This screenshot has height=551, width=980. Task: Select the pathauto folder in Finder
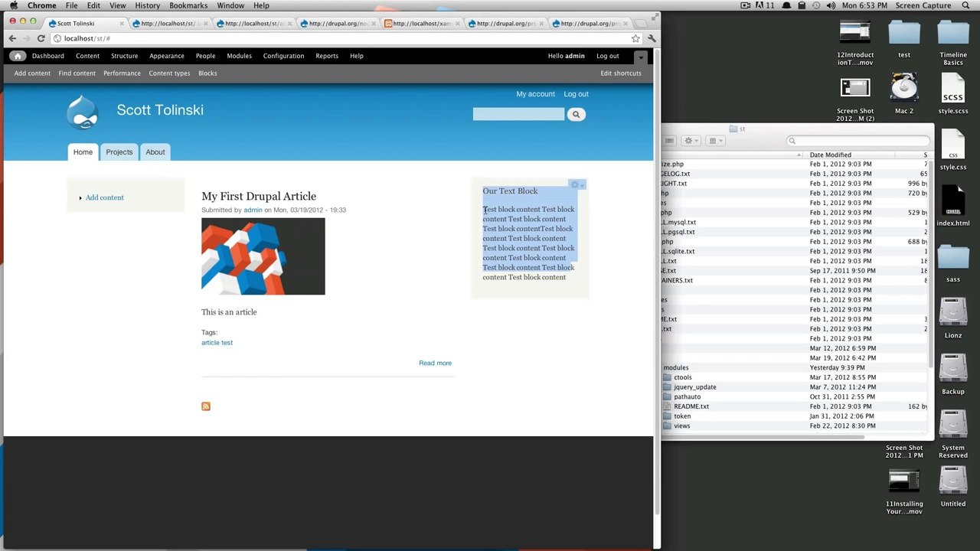(687, 397)
